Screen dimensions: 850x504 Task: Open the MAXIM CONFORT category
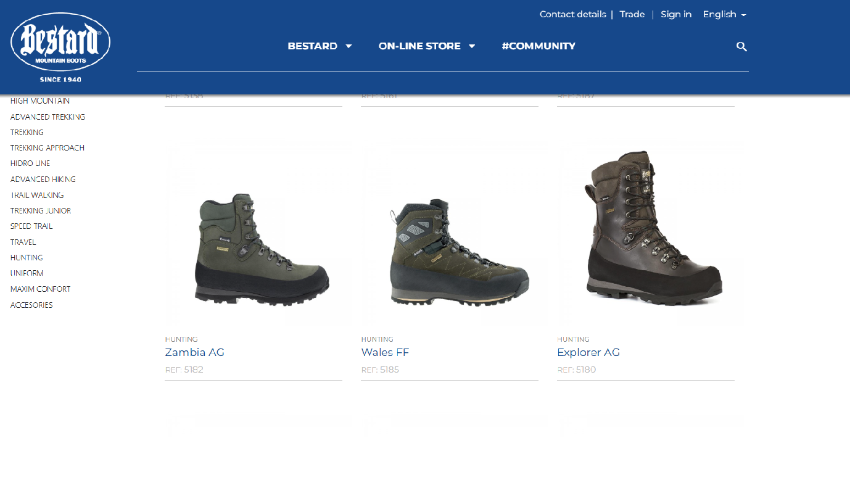(41, 289)
